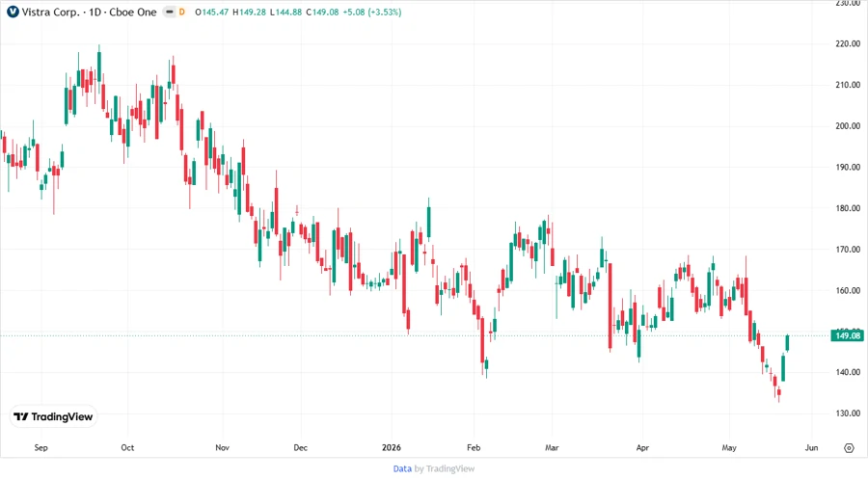Click the 180.00 price axis label
This screenshot has height=480, width=868.
pos(848,208)
